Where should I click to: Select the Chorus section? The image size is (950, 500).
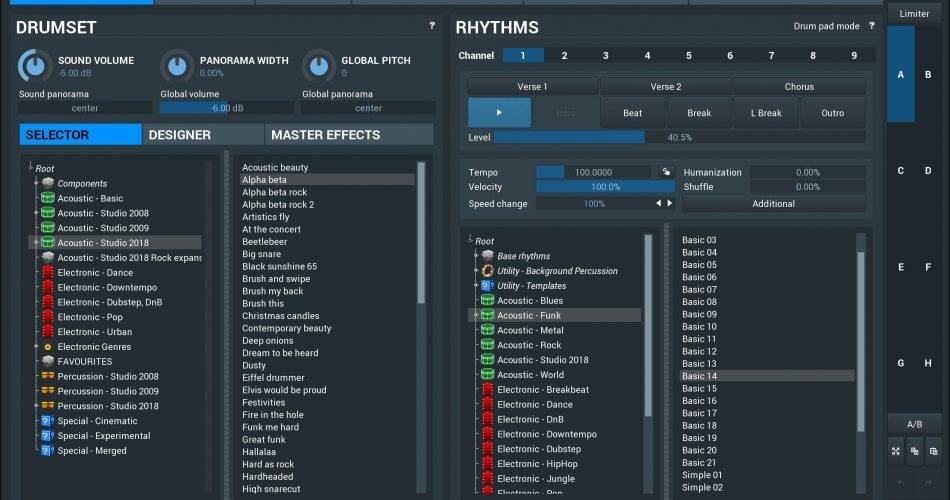coord(799,87)
